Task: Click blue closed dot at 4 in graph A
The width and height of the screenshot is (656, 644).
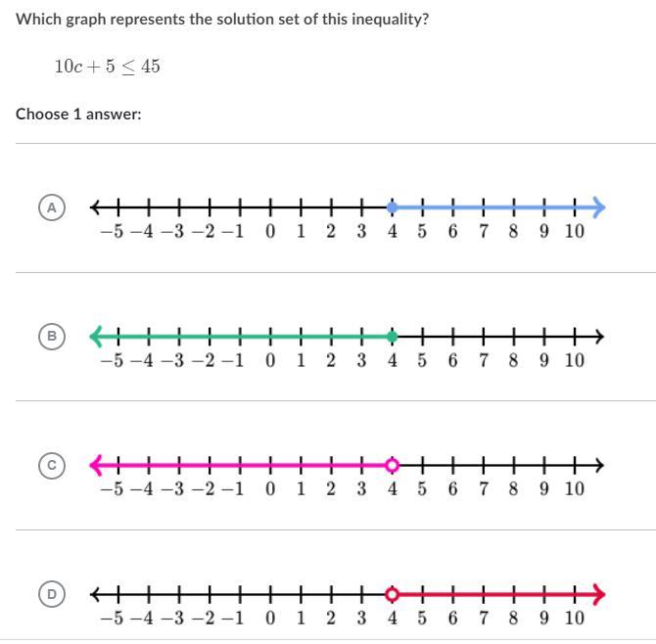Action: click(392, 207)
